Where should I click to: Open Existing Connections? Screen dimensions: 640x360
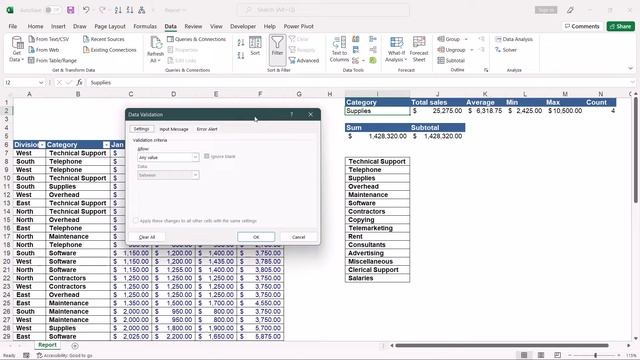pyautogui.click(x=109, y=50)
